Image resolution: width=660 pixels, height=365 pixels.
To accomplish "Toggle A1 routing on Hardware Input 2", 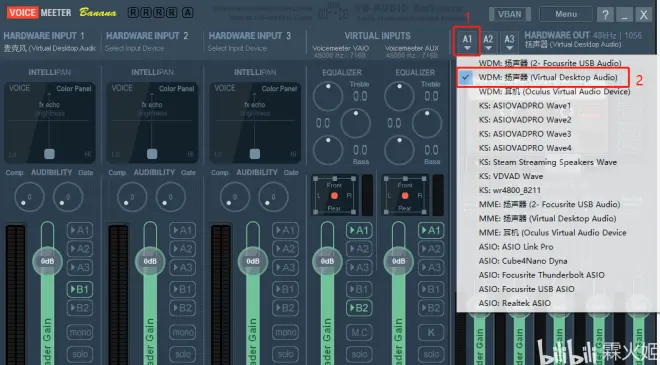I will pyautogui.click(x=182, y=230).
